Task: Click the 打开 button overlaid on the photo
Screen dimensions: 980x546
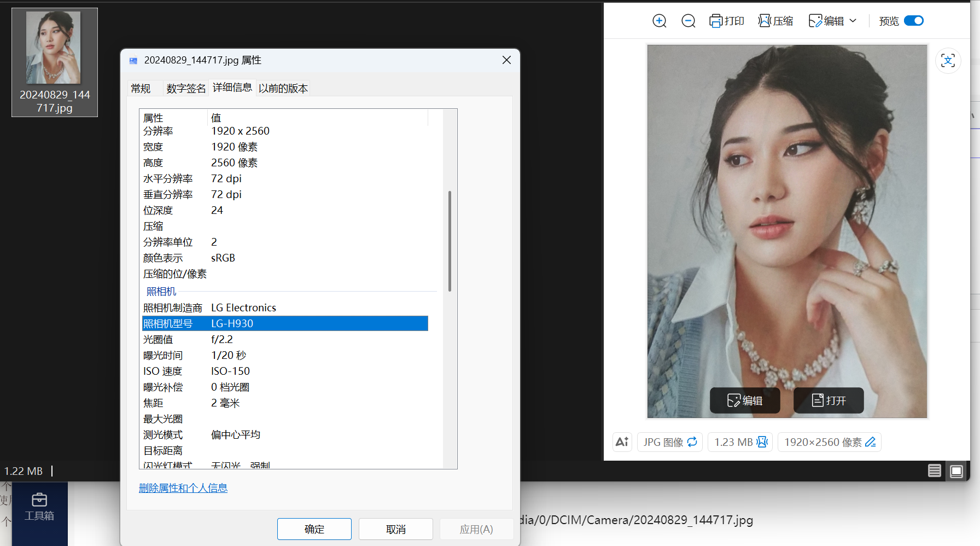Action: coord(829,400)
